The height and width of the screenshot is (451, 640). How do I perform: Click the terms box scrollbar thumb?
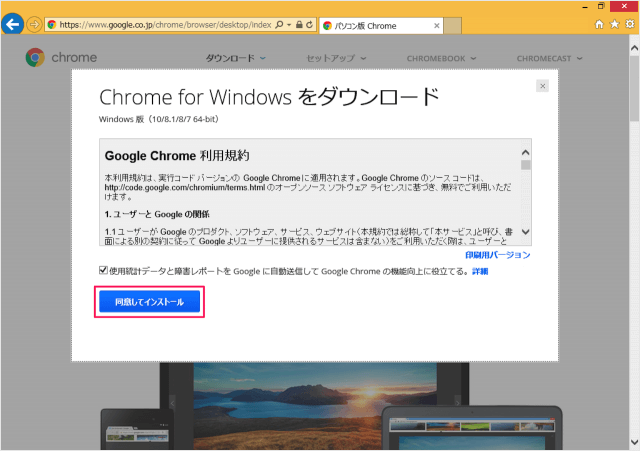[x=526, y=165]
